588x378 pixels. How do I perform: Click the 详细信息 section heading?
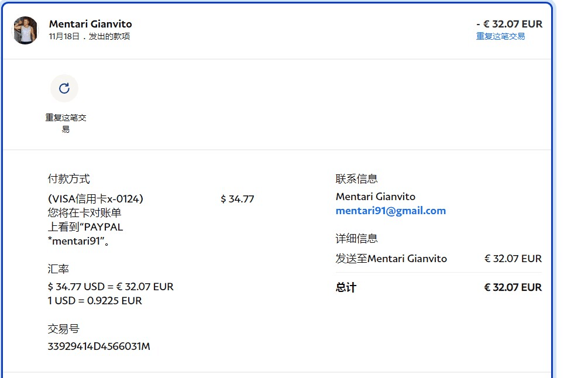pos(356,239)
